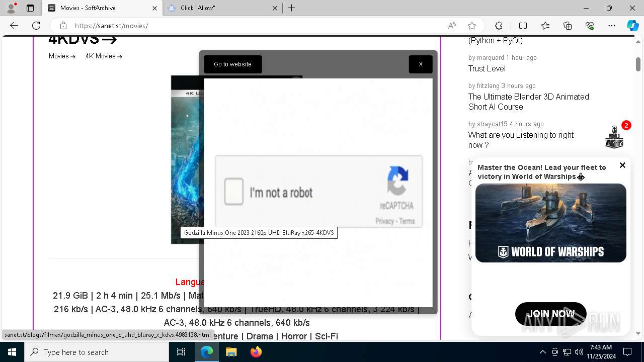The width and height of the screenshot is (644, 362).
Task: Click the fritzlang post byline
Action: 502,85
